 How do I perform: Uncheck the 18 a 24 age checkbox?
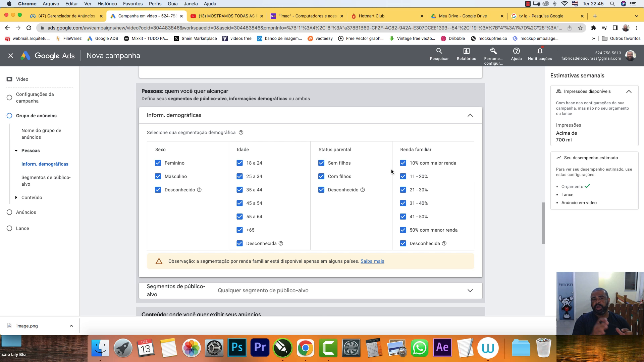239,163
